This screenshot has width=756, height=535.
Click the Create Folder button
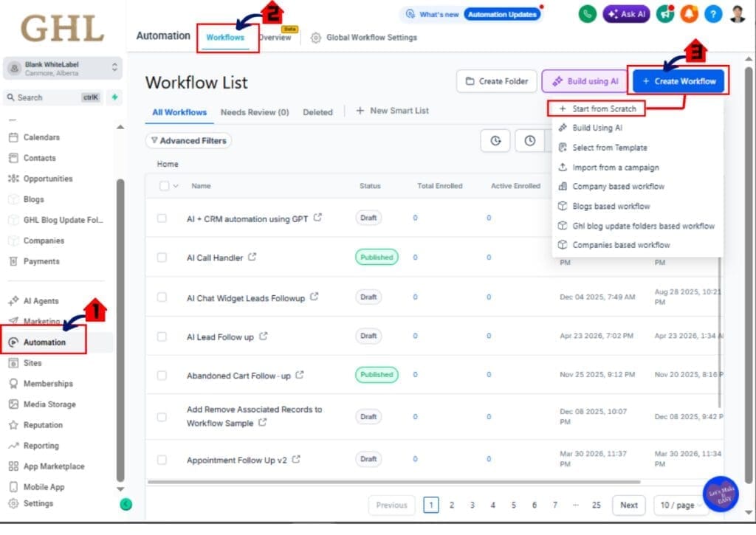[x=496, y=81]
